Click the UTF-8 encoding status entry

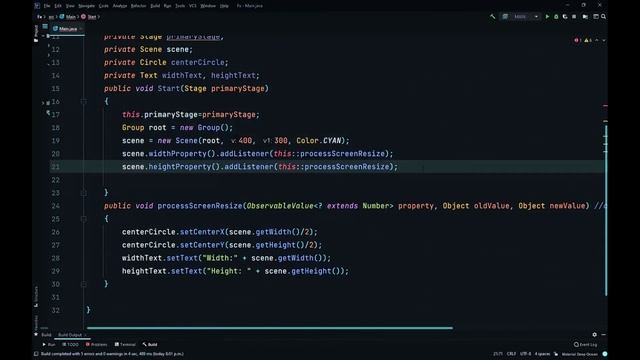tap(526, 354)
